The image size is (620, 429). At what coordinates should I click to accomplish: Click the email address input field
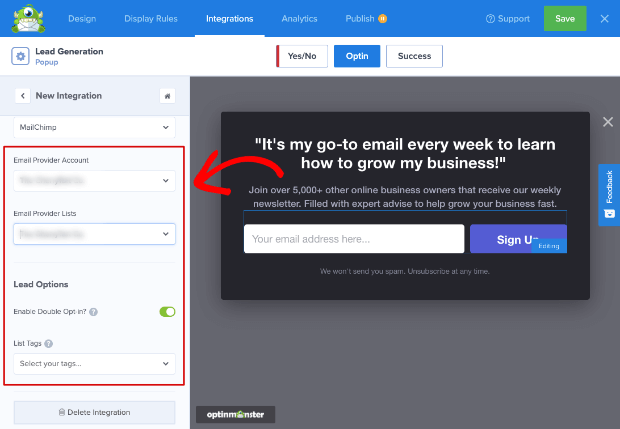pyautogui.click(x=354, y=239)
